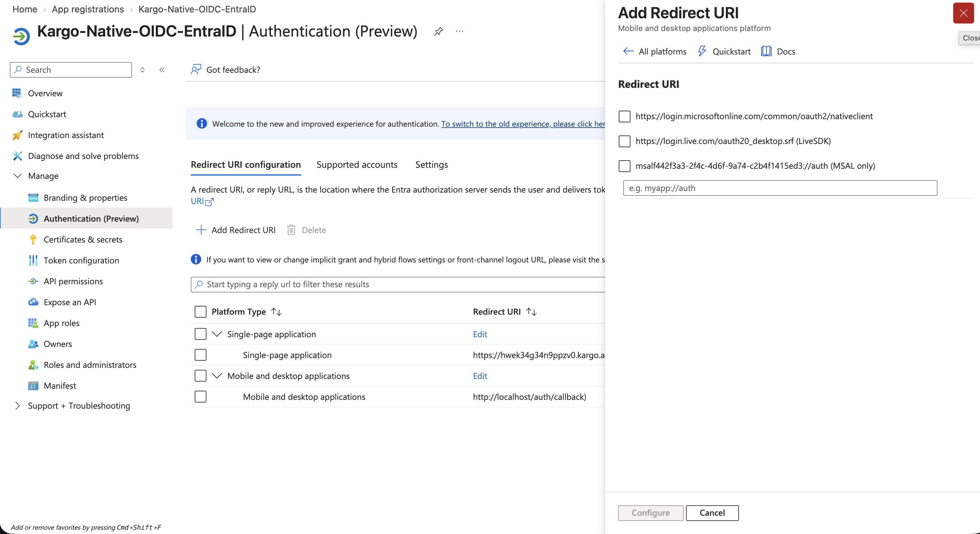Image resolution: width=980 pixels, height=534 pixels.
Task: Click the switch to the old experience link
Action: click(x=523, y=124)
